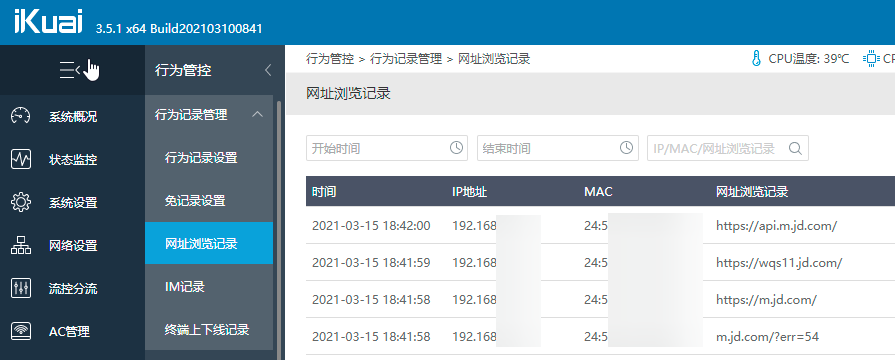895x360 pixels.
Task: Click the 3.5.1 x64 build version text
Action: [x=179, y=29]
